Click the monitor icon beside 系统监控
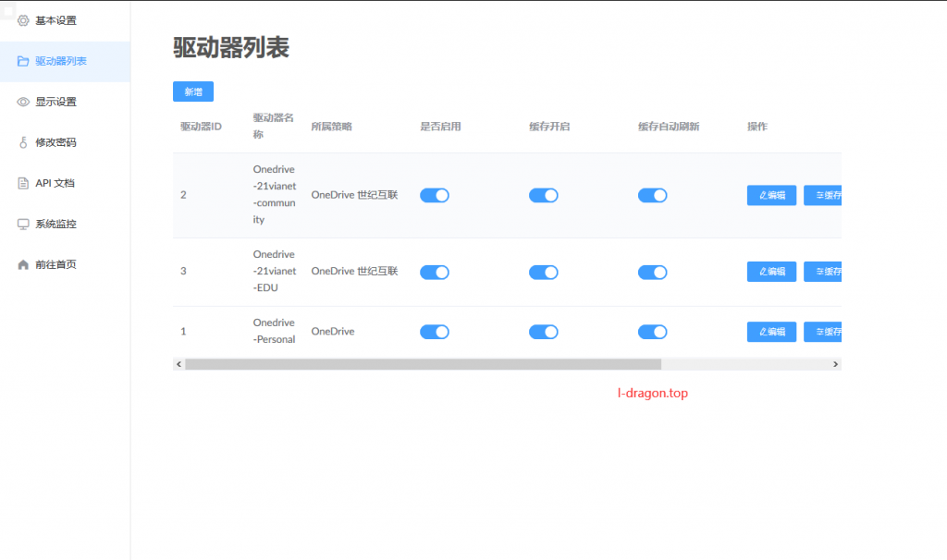Viewport: 947px width, 560px height. 24,224
